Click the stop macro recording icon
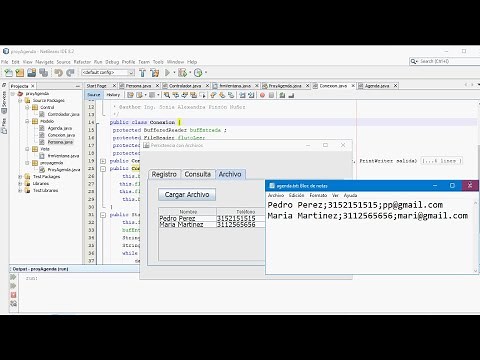 (x=271, y=95)
